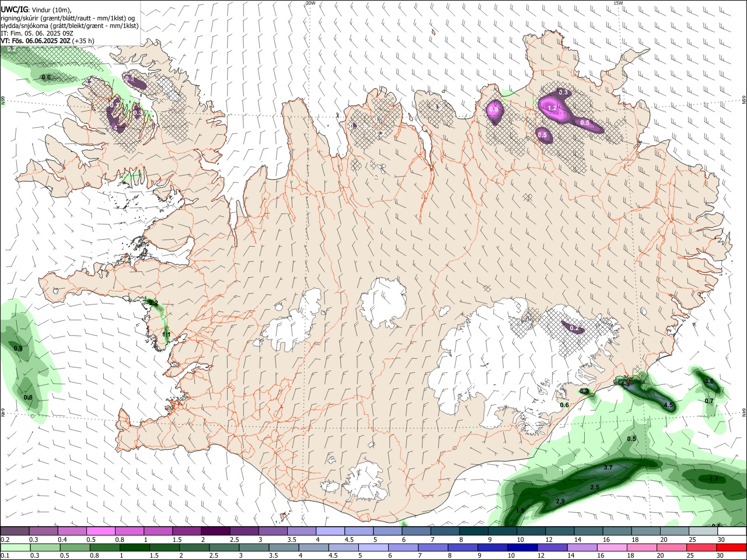Viewport: 747px width, 560px height.
Task: Select the deep blue swatch labeled 10, lower legend
Action: click(522, 548)
